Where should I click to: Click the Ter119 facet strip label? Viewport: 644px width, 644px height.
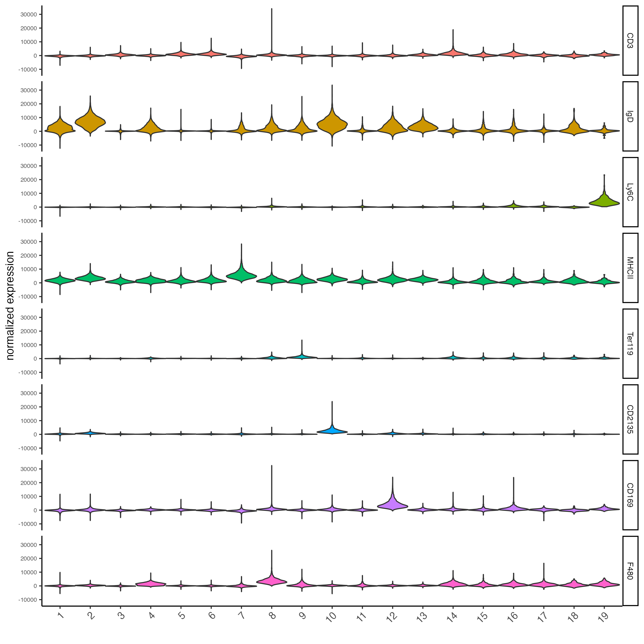(x=630, y=344)
